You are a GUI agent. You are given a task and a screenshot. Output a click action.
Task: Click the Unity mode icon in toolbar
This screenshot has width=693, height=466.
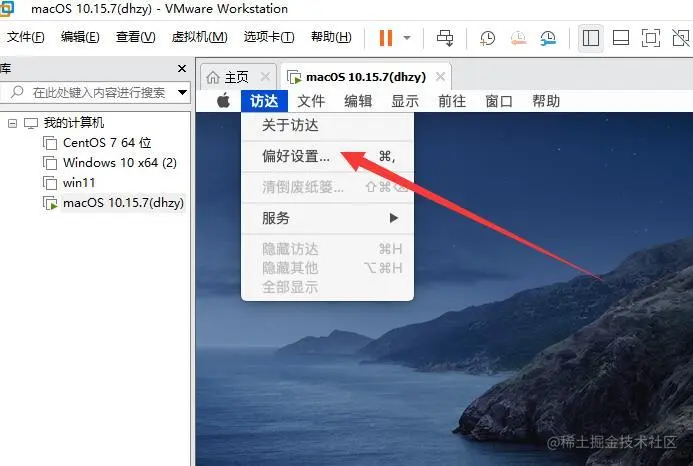[681, 38]
